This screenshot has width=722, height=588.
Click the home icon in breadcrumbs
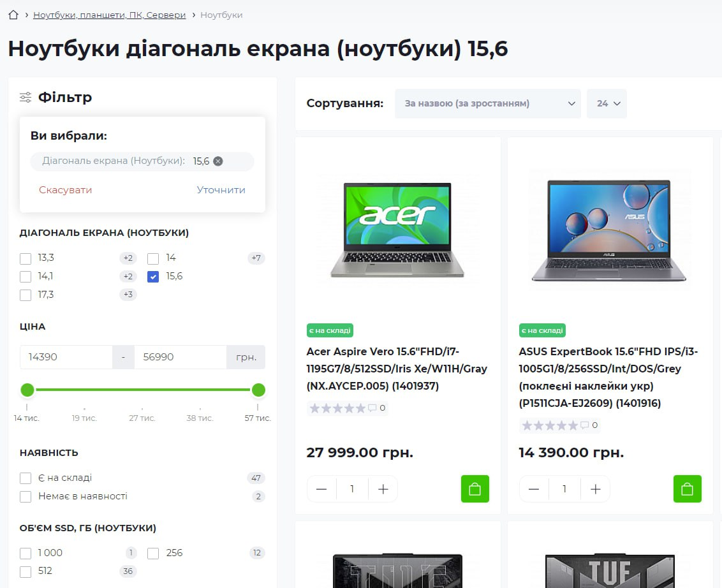point(13,15)
